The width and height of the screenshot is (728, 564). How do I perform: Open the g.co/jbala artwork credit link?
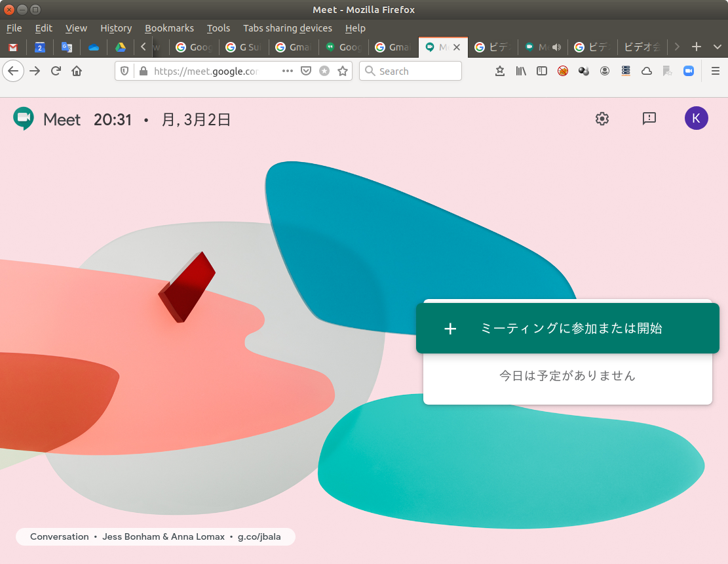click(259, 536)
